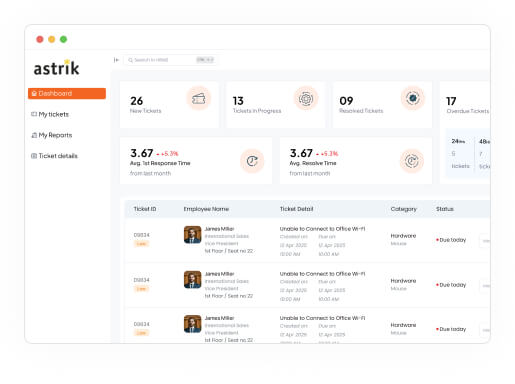Viewport: 515px width, 384px height.
Task: Open second row's Unable to Connect ticket
Action: tap(322, 274)
